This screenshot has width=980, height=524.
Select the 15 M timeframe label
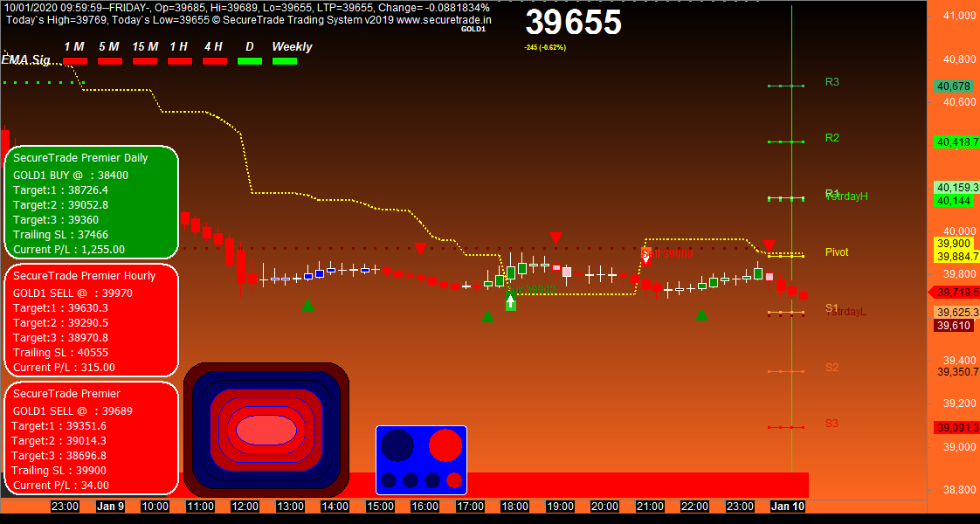click(145, 47)
